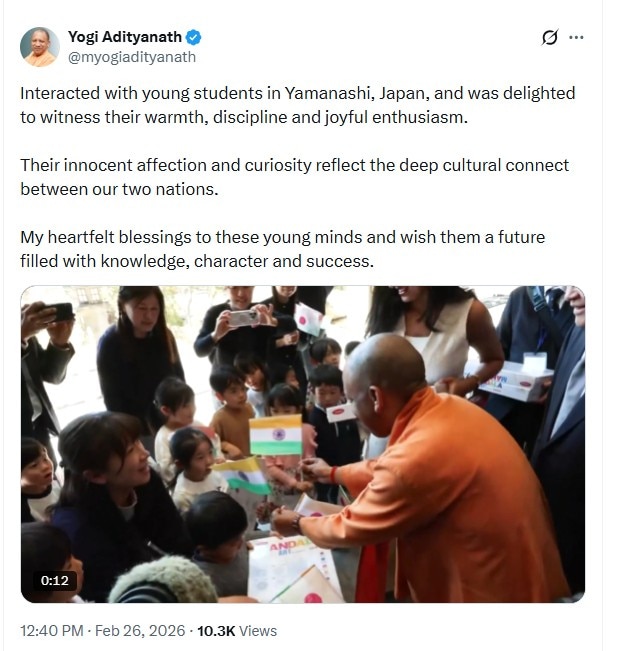Open the three-dot more options menu

point(576,37)
